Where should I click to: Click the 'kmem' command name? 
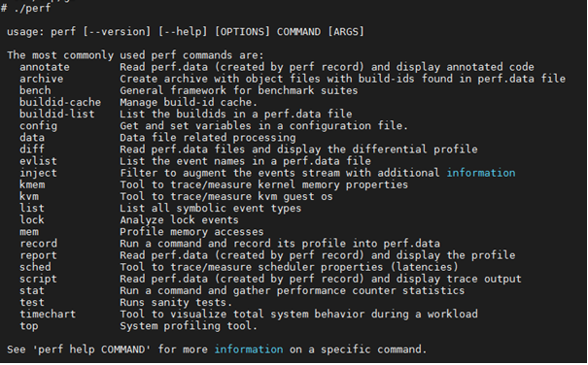[32, 184]
